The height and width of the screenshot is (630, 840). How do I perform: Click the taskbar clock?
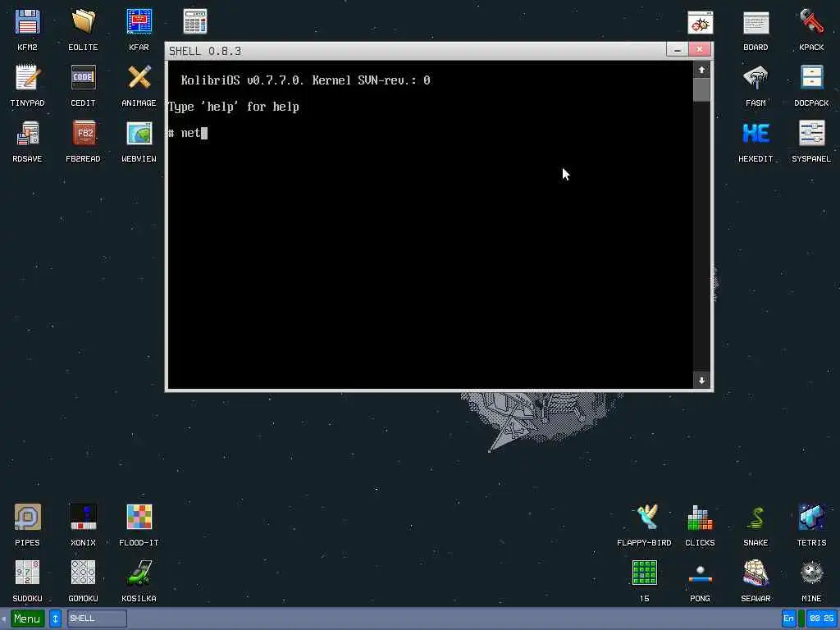(822, 619)
